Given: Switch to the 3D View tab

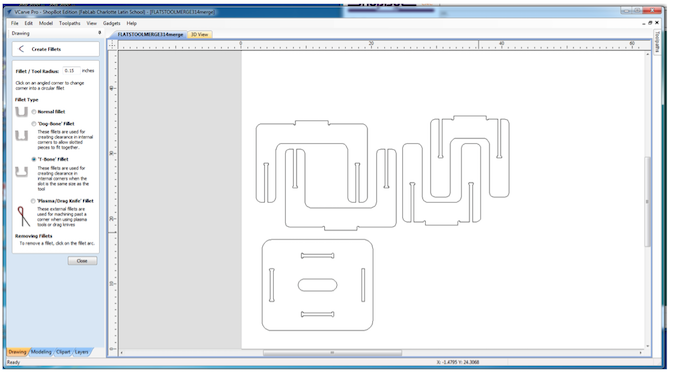Looking at the screenshot, I should coord(200,34).
